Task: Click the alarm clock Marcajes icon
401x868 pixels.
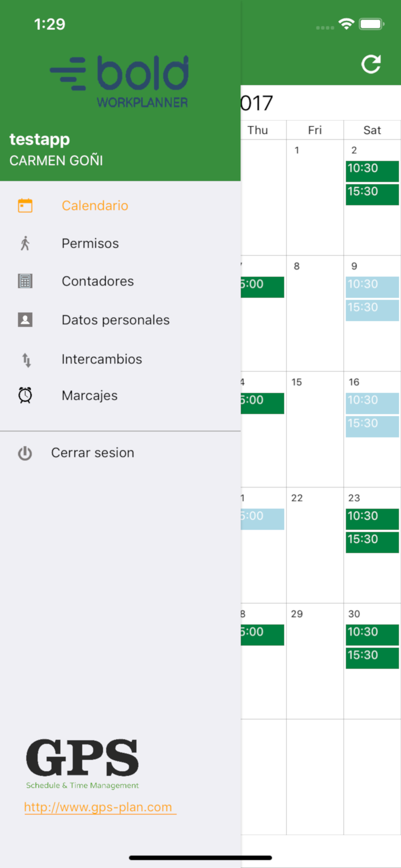Action: pyautogui.click(x=25, y=395)
